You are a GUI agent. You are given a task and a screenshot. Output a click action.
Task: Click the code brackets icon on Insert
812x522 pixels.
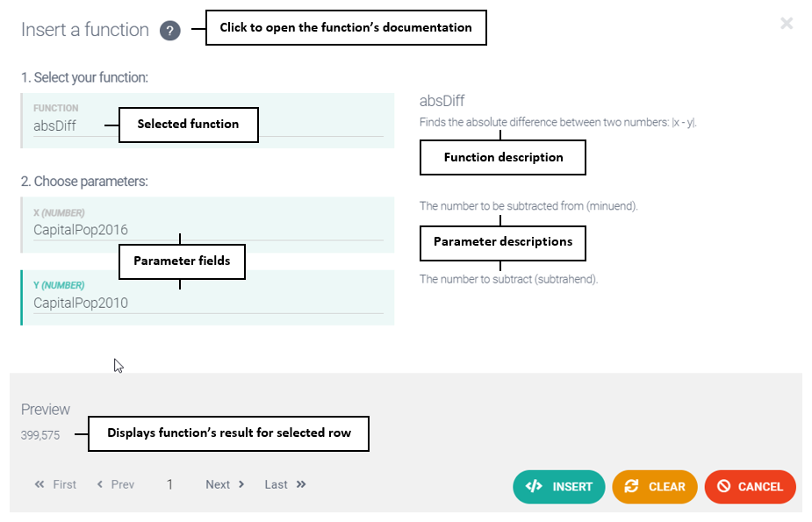tap(534, 487)
